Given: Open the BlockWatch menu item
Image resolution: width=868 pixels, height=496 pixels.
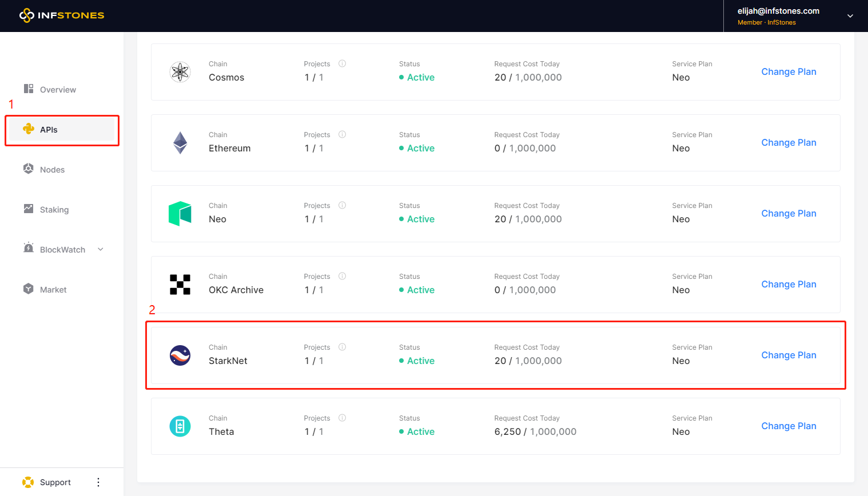Looking at the screenshot, I should click(62, 250).
